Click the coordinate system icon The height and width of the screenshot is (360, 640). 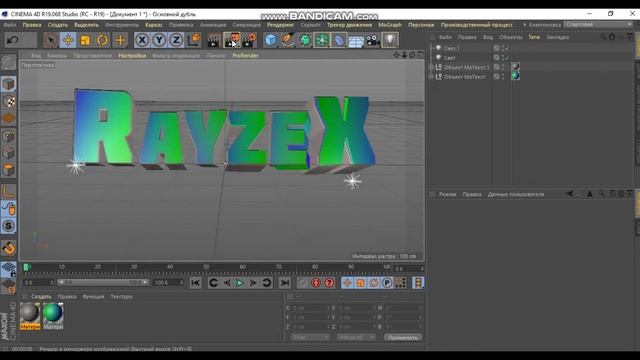[193, 40]
